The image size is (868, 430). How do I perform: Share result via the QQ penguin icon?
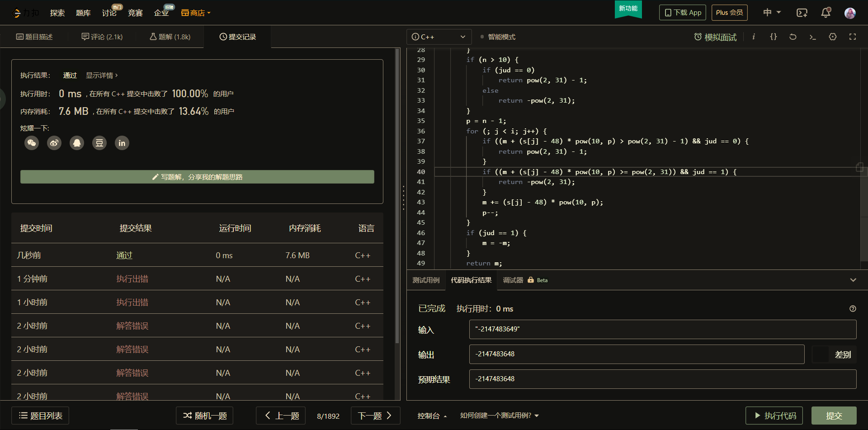(x=77, y=143)
